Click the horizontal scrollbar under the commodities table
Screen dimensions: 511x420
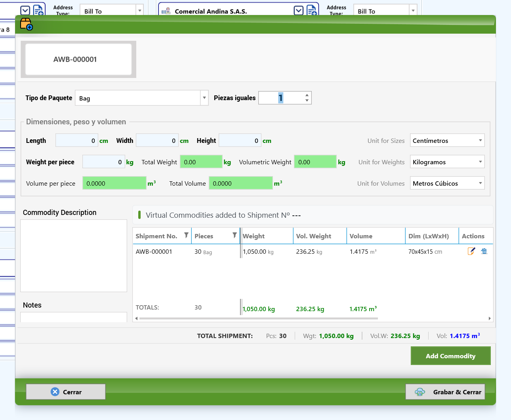(x=258, y=318)
